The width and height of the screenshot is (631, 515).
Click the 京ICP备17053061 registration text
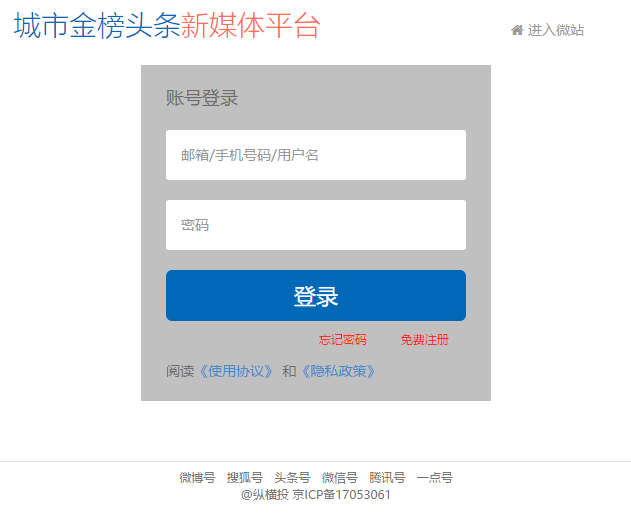coord(341,494)
